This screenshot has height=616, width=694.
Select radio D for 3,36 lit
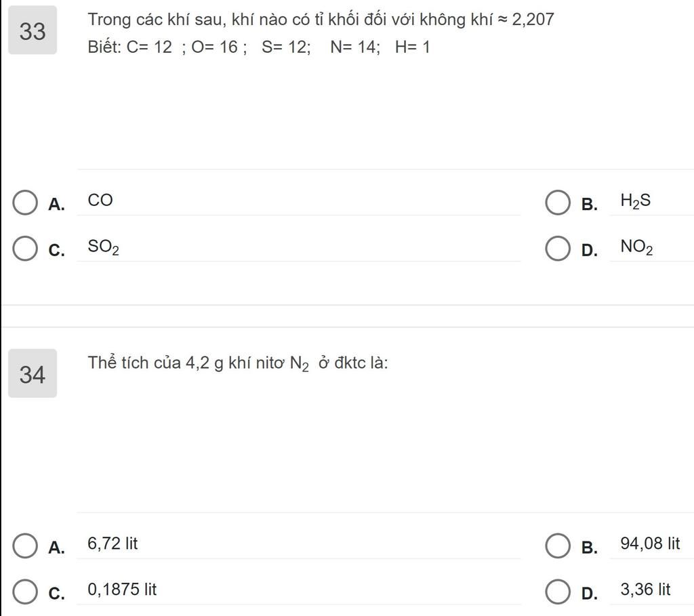[558, 592]
